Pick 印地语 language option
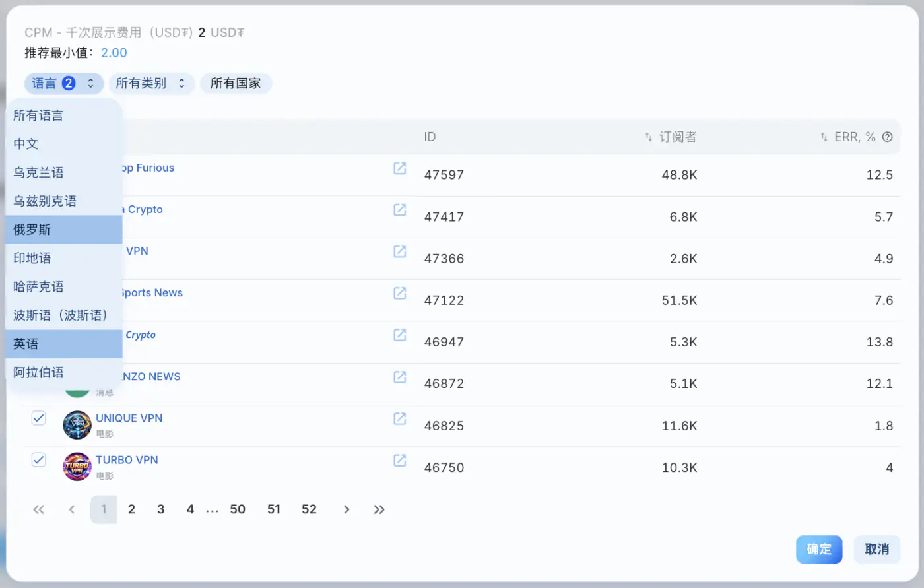 click(64, 258)
